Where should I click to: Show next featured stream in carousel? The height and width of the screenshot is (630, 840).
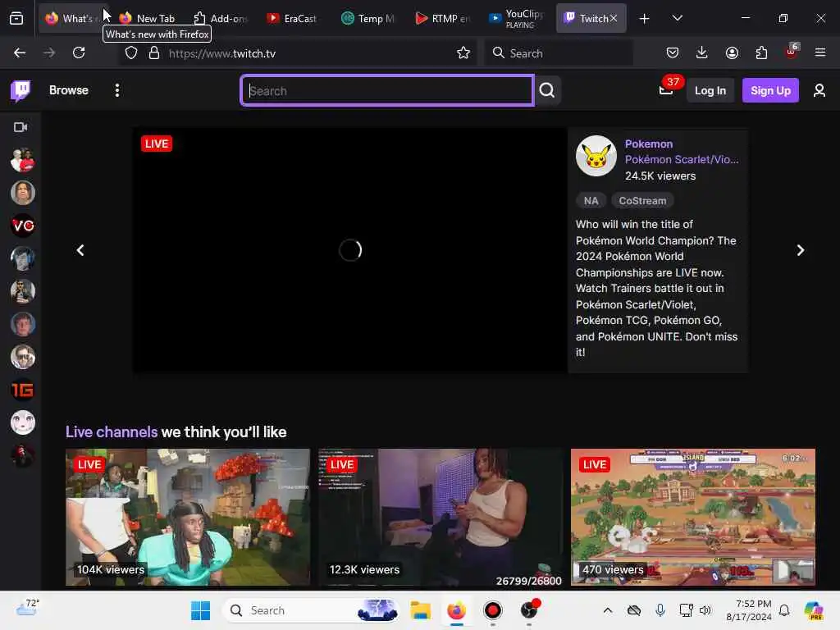click(801, 250)
